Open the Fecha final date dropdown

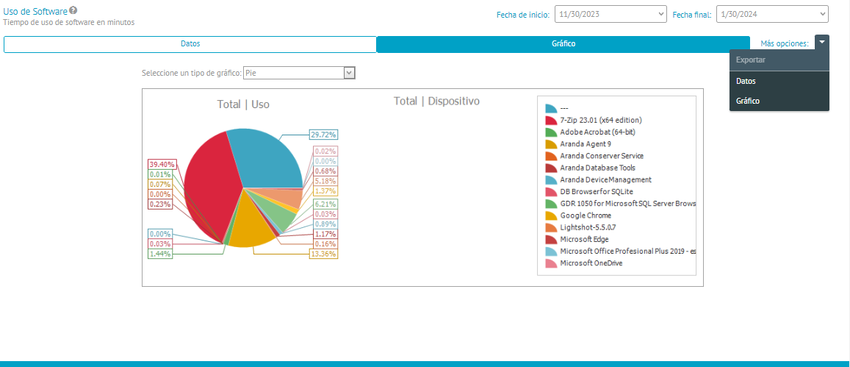(x=772, y=14)
